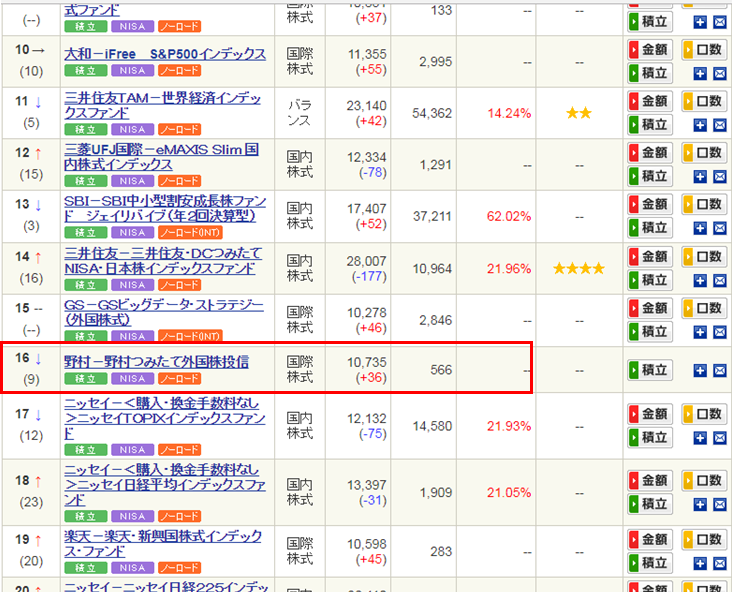
Task: Click 口数 button for 三井住友TAM-世界経済インデックス
Action: tap(704, 101)
